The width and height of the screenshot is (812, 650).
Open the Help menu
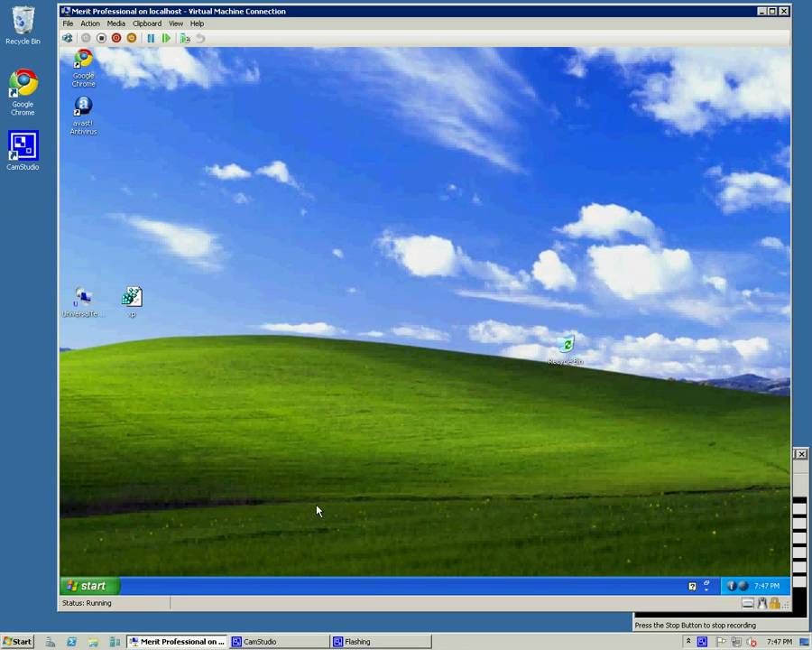pyautogui.click(x=197, y=23)
